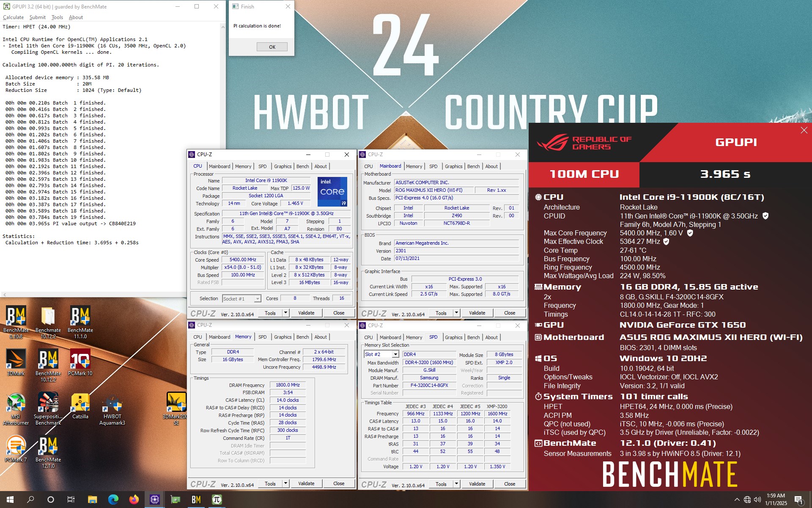Show hidden tray icons chevron
This screenshot has height=508, width=812.
737,500
